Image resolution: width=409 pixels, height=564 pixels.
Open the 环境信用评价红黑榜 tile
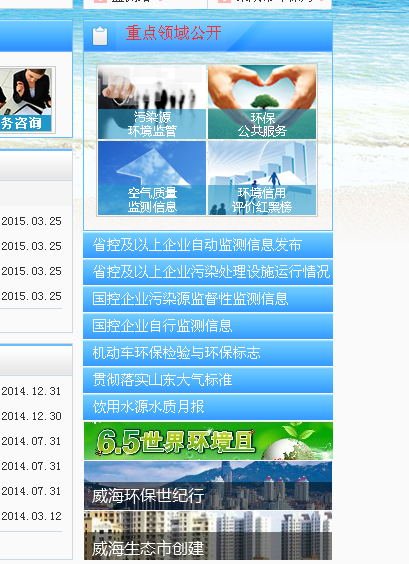262,178
